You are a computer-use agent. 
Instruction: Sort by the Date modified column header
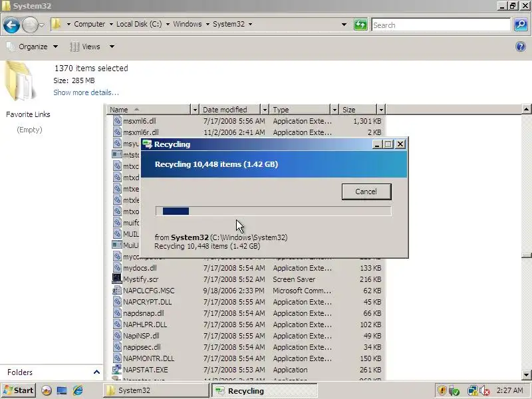[229, 110]
